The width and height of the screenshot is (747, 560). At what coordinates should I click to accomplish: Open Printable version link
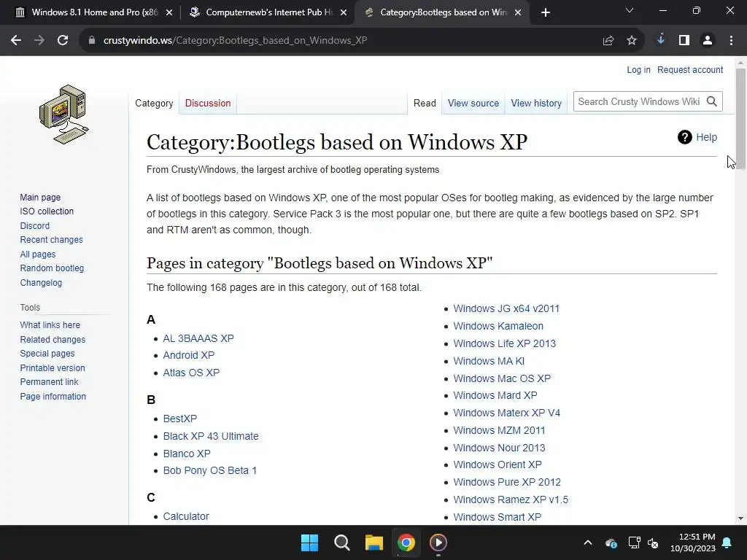(53, 367)
